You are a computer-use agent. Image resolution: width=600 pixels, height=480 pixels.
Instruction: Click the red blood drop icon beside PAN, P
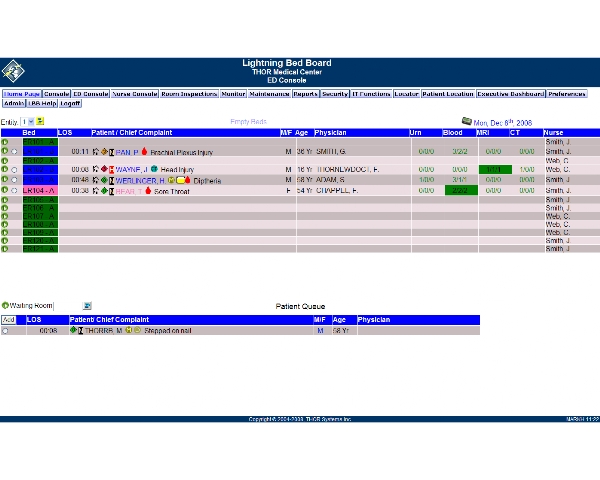pos(144,151)
